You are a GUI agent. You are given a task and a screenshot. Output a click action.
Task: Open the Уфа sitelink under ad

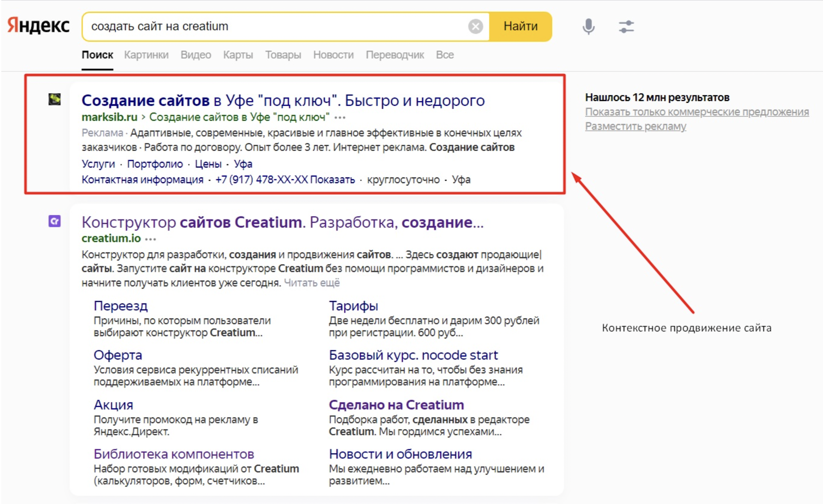(x=243, y=164)
